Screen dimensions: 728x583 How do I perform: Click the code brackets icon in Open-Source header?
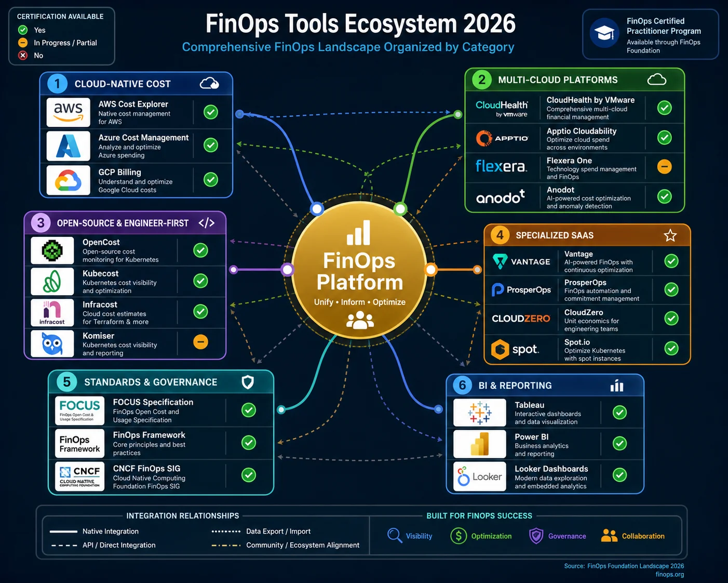point(207,223)
